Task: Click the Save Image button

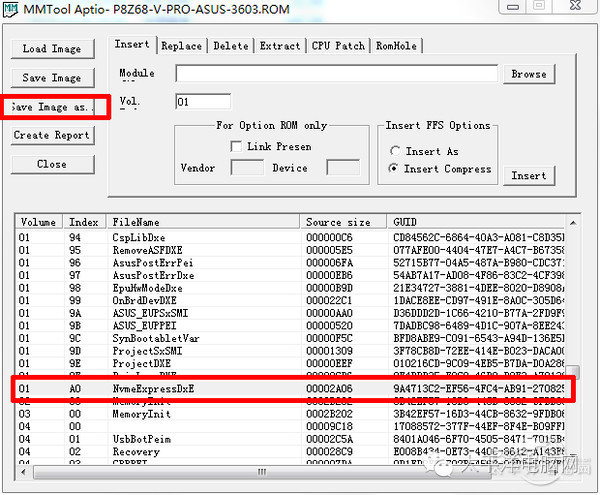Action: coord(52,78)
